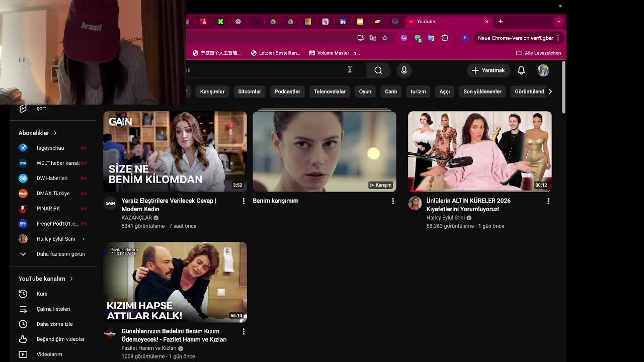The image size is (644, 362).
Task: Open options for Ünlülerin ALTIN KÜRELER video
Action: coord(548,201)
